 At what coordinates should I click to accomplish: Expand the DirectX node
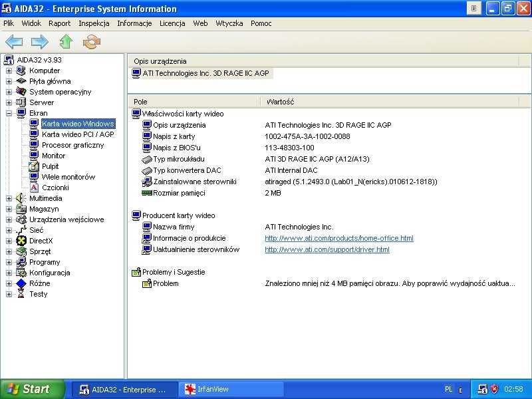click(x=9, y=241)
